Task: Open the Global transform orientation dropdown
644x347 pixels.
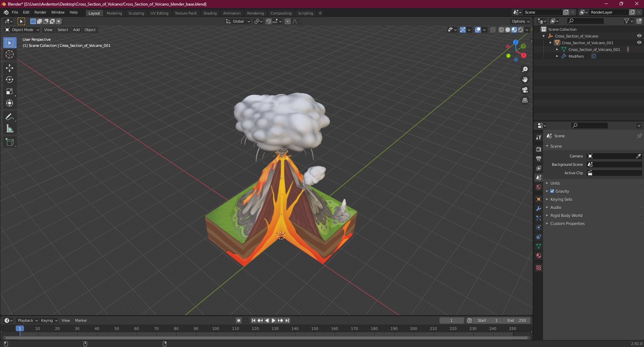Action: pos(238,21)
